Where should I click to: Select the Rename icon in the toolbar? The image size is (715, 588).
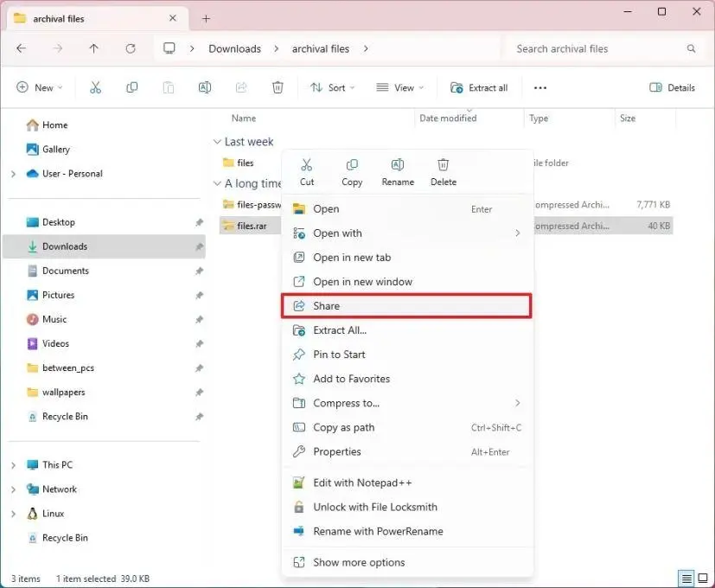(x=204, y=87)
